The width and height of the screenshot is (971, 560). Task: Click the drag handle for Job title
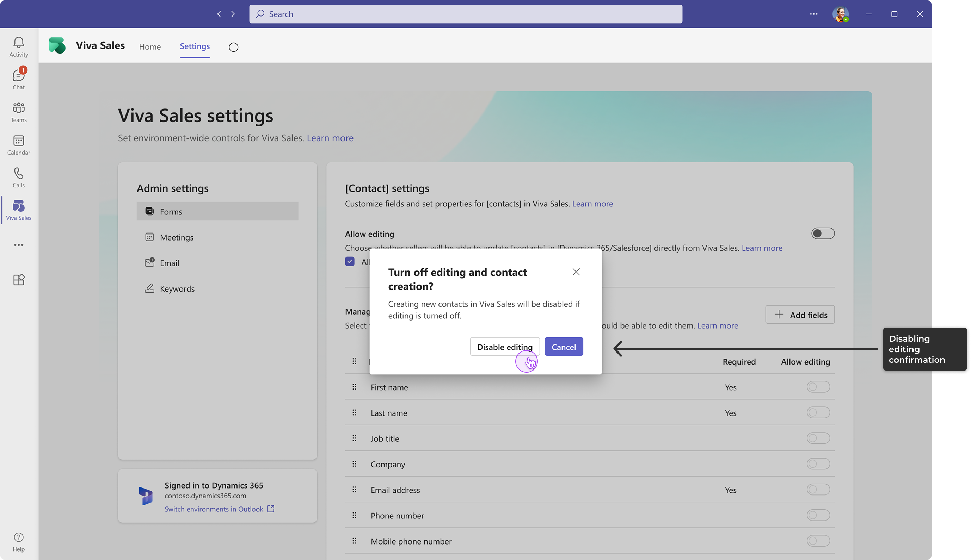pyautogui.click(x=355, y=438)
